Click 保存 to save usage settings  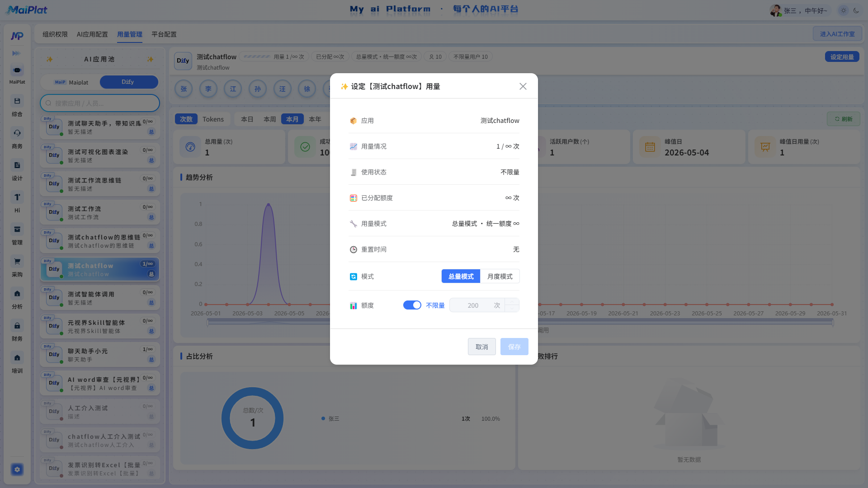click(514, 347)
